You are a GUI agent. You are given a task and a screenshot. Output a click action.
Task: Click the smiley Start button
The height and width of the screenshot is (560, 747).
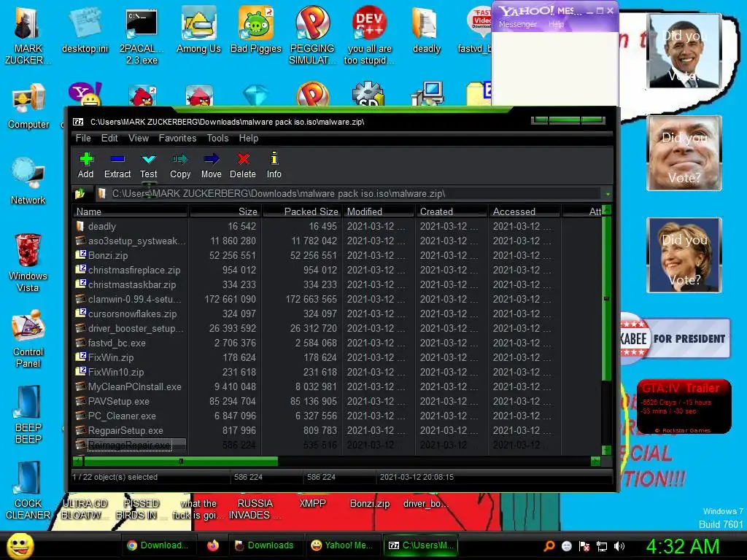20,545
